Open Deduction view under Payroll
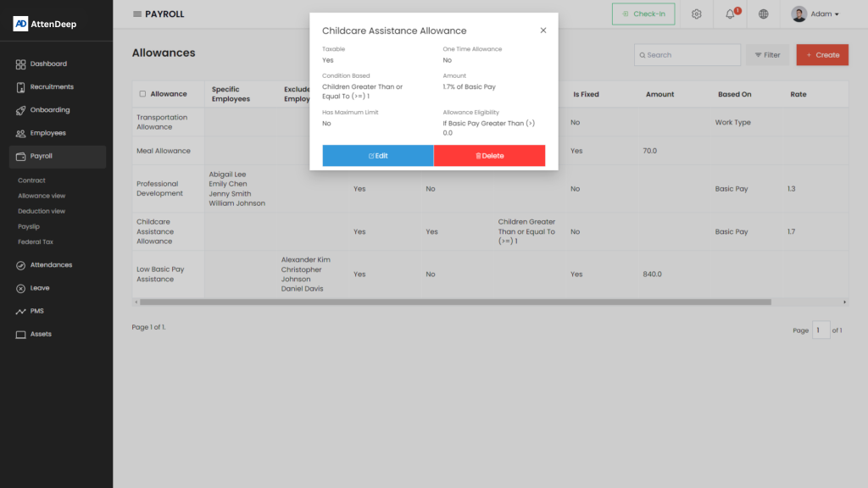 pos(42,211)
